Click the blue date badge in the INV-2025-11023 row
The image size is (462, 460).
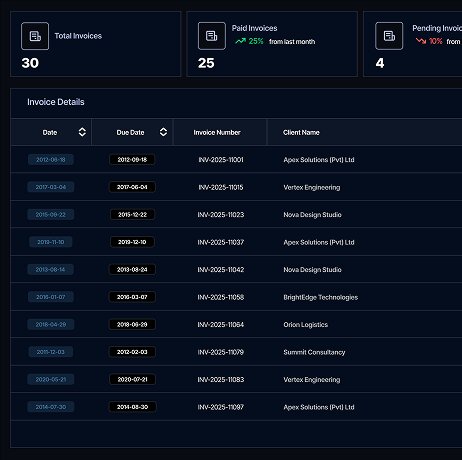51,215
